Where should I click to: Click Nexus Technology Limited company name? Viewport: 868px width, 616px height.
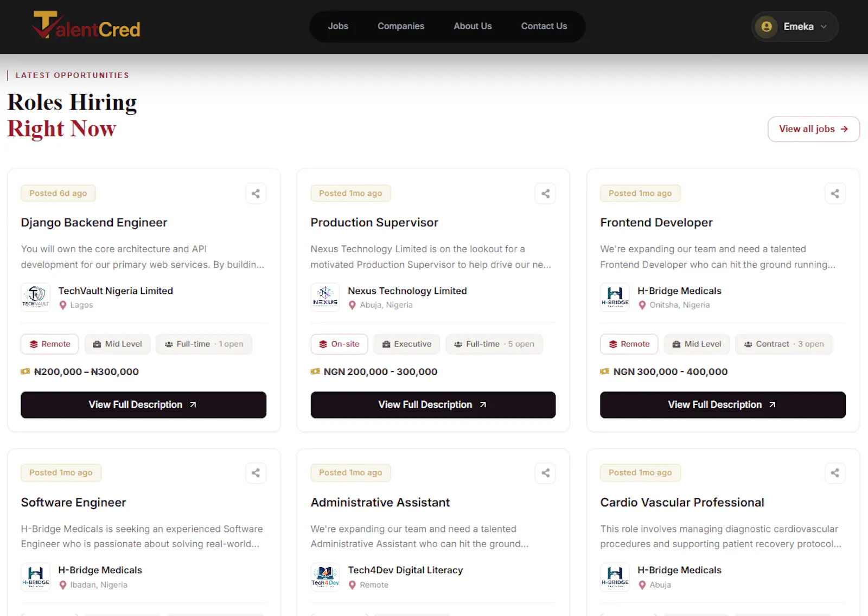point(407,291)
